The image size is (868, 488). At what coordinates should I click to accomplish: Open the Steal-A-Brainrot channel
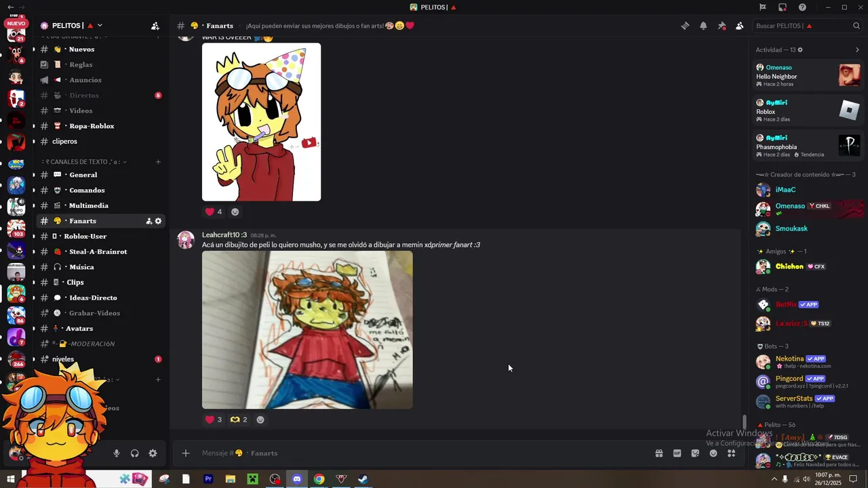pyautogui.click(x=102, y=251)
